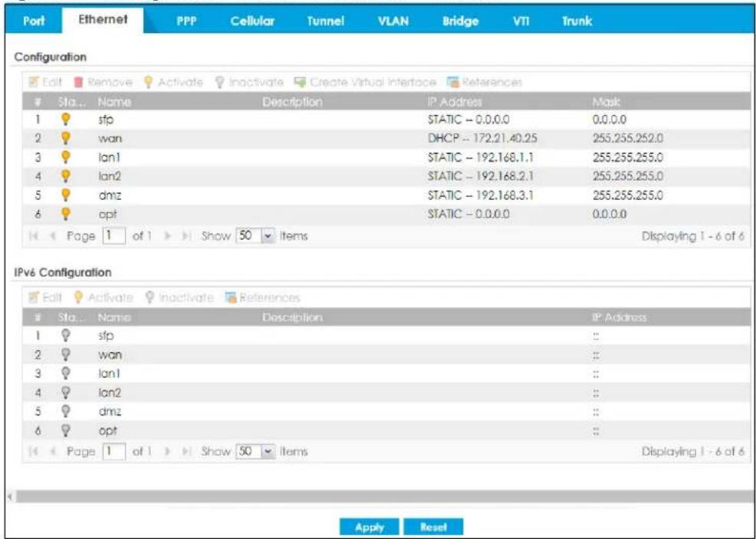
Task: Open the VTI tab
Action: tap(521, 21)
